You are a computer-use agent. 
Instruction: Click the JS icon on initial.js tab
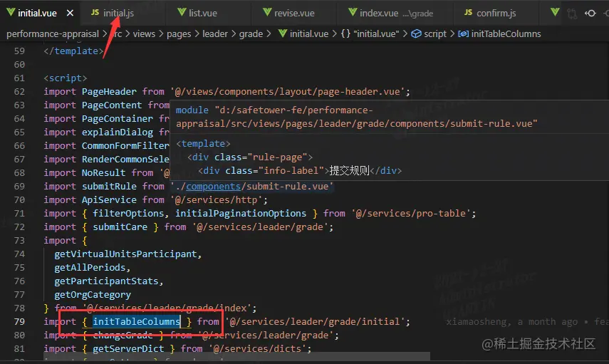95,12
